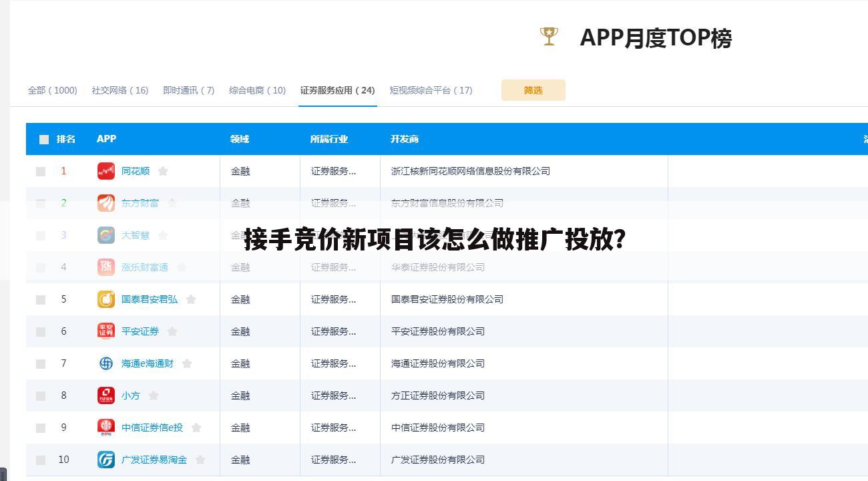This screenshot has height=481, width=868.
Task: Open the 筛选 filter options
Action: coord(533,90)
